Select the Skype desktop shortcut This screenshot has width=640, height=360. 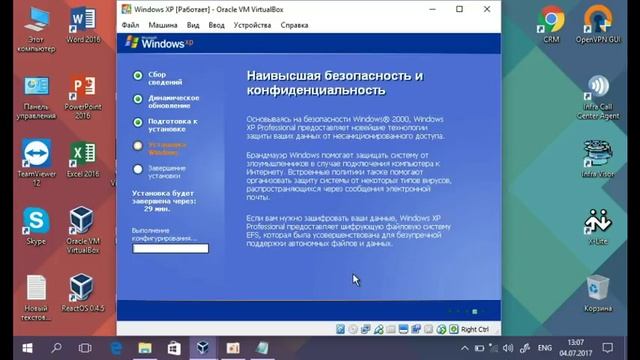pyautogui.click(x=36, y=226)
